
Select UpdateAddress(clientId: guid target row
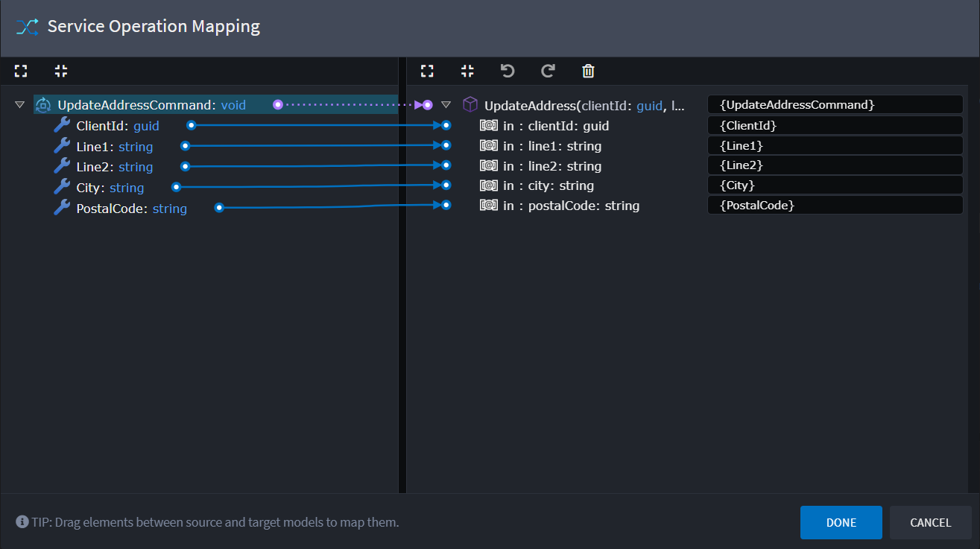584,106
